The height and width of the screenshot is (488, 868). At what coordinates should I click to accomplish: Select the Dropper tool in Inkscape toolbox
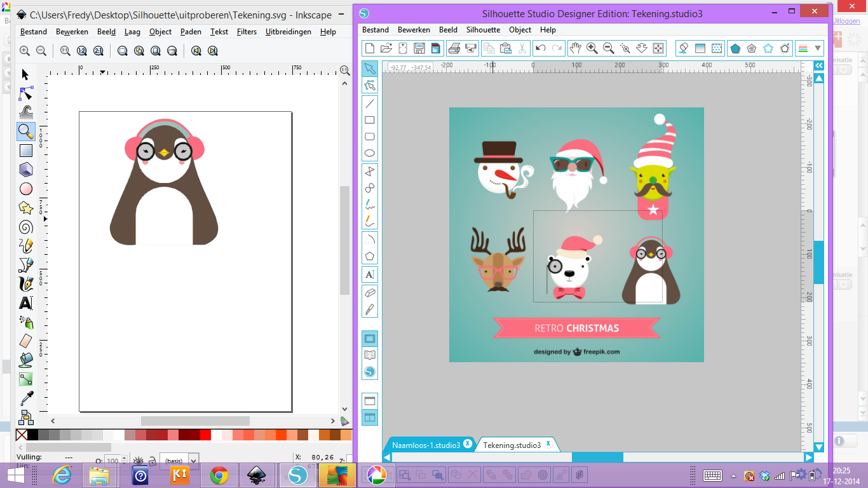pos(25,398)
